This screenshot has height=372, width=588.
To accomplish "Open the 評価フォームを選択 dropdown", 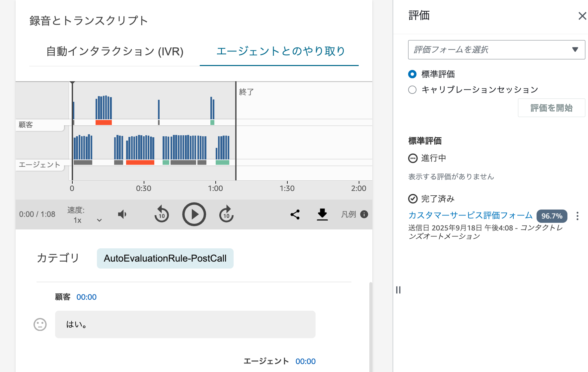I will (496, 50).
